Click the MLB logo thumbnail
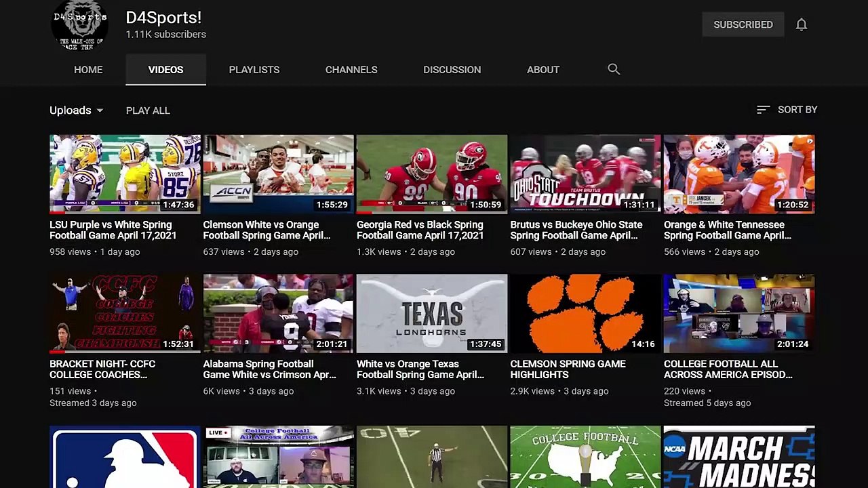868x488 pixels. 125,457
